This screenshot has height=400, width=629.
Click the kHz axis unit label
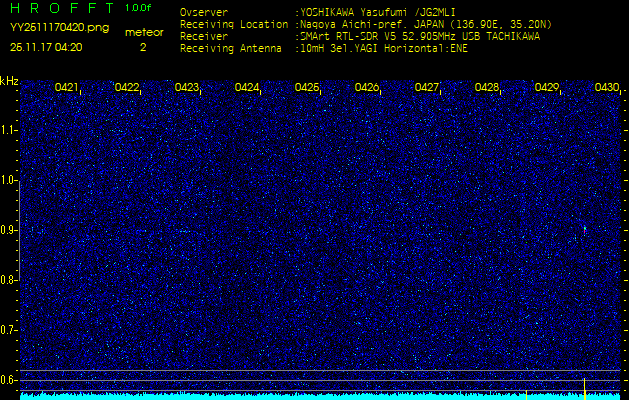pos(9,81)
